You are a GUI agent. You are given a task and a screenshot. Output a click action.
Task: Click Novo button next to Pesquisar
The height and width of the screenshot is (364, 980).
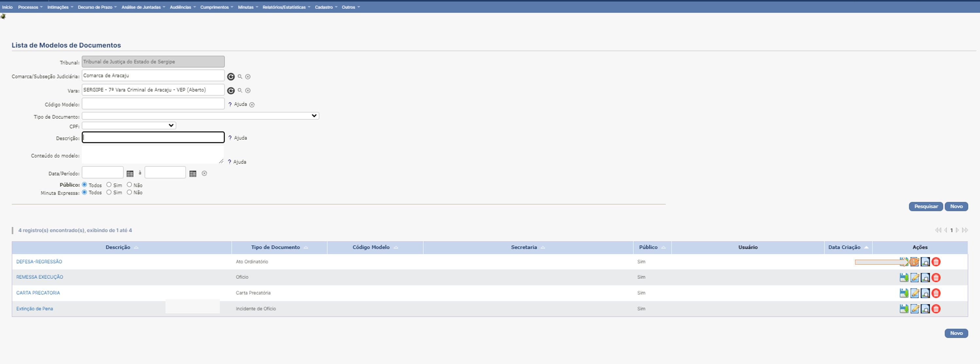(956, 207)
